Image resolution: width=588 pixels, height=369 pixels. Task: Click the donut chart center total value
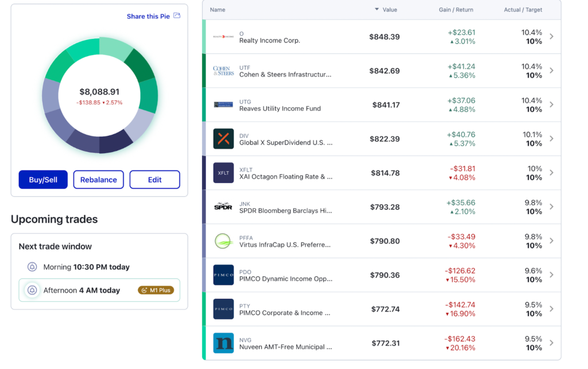(x=99, y=92)
